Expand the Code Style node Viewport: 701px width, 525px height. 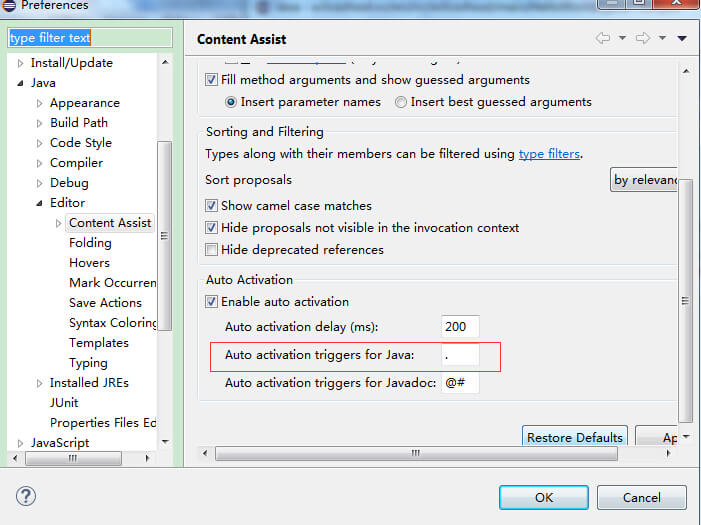point(39,143)
